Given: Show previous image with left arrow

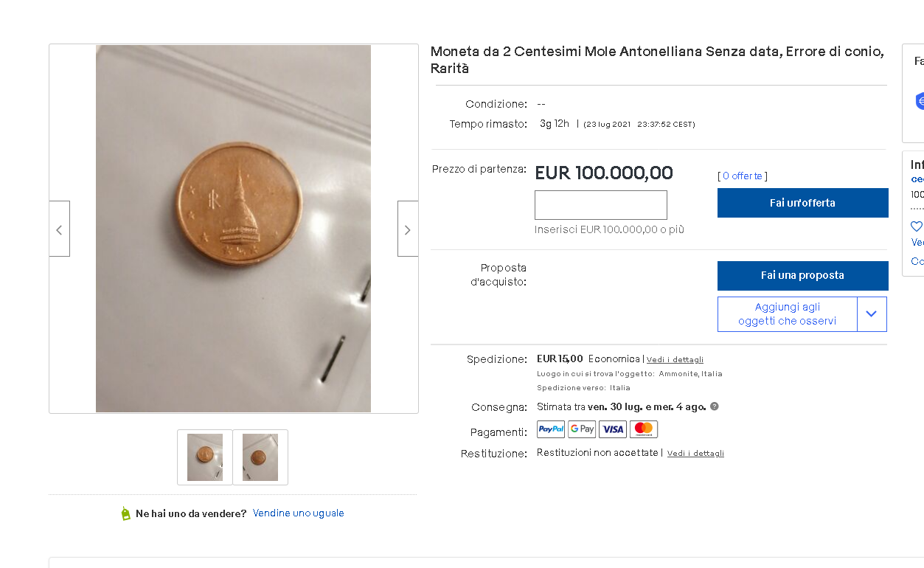Looking at the screenshot, I should (x=60, y=229).
